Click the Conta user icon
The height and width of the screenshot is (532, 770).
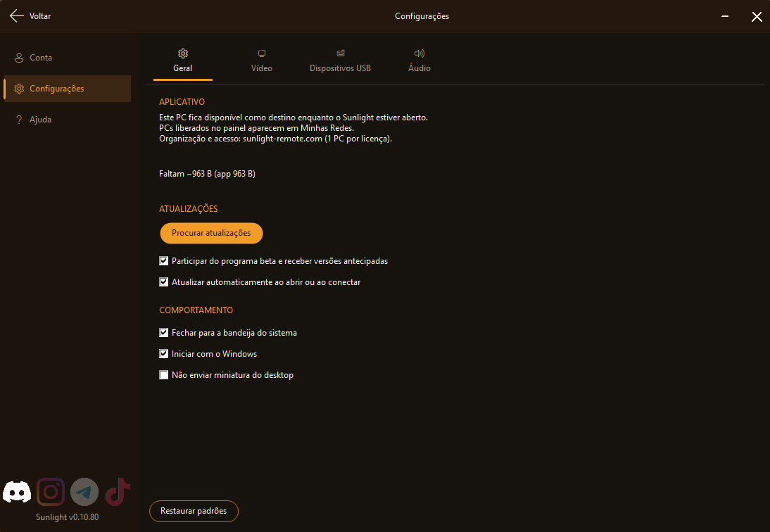(19, 58)
